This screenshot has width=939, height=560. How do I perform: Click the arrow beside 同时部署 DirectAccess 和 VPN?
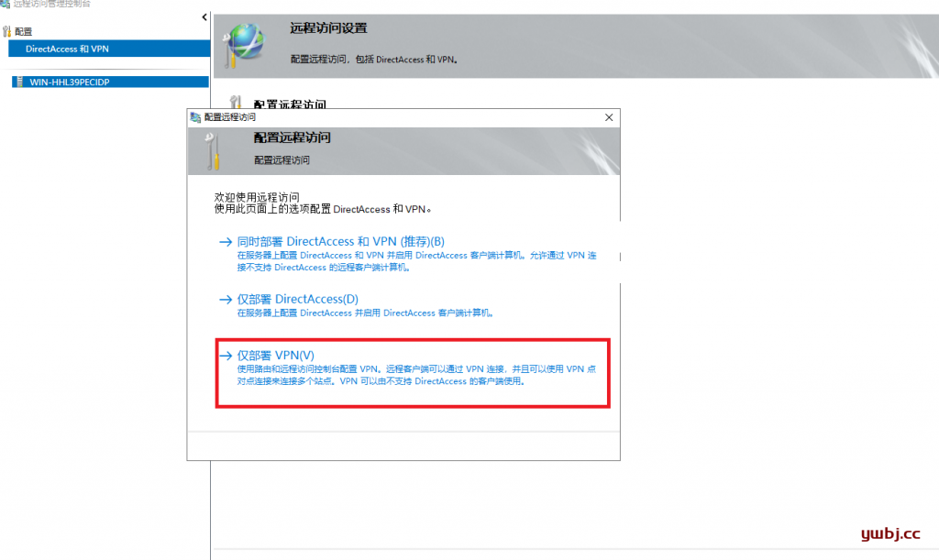226,242
